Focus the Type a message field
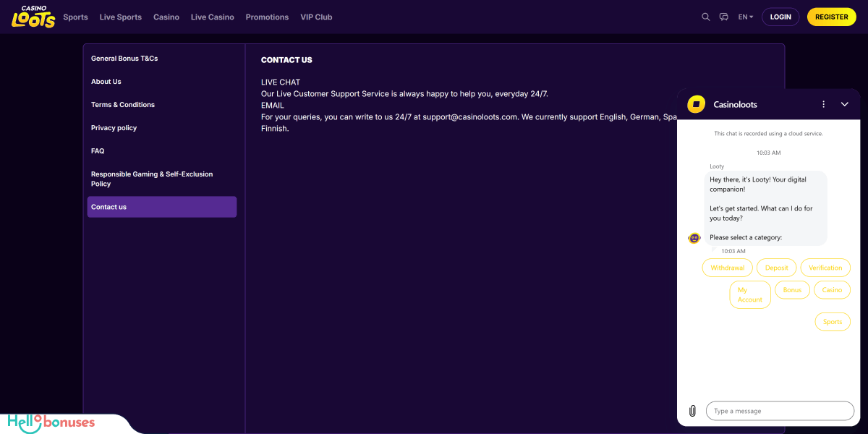Viewport: 868px width, 434px height. [780, 411]
